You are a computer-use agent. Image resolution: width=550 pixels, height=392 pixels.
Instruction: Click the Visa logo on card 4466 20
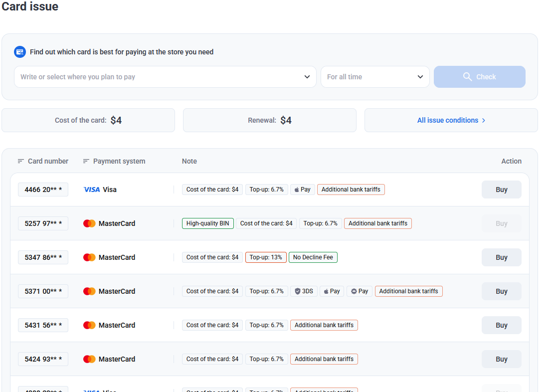(92, 190)
